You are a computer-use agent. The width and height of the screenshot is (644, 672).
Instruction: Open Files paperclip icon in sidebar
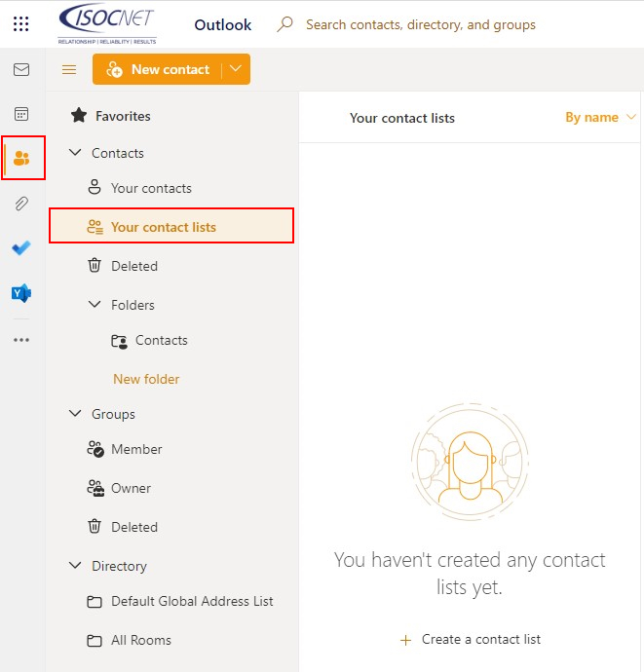(20, 203)
